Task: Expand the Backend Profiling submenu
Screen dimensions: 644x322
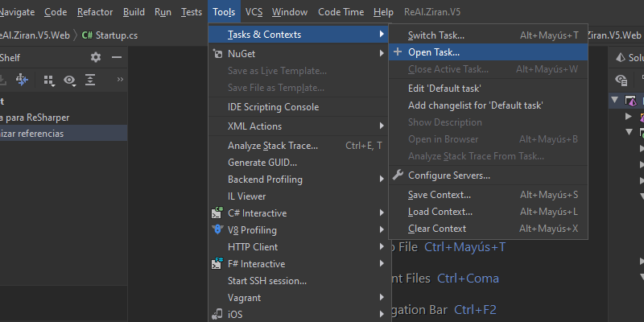Action: [382, 179]
